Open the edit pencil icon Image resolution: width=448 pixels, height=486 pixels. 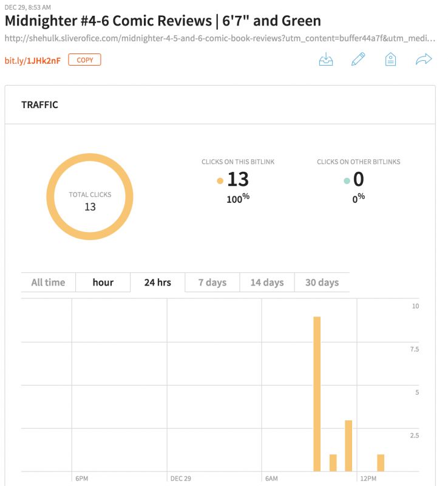[x=359, y=59]
